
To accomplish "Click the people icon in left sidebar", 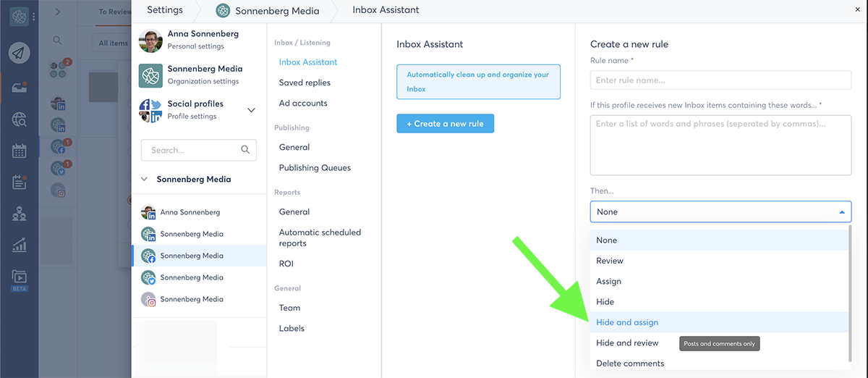I will (20, 214).
